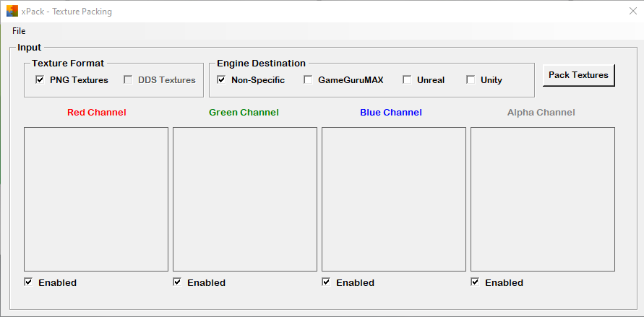This screenshot has width=644, height=317.
Task: Close the xPack Texture Packing window
Action: (633, 11)
